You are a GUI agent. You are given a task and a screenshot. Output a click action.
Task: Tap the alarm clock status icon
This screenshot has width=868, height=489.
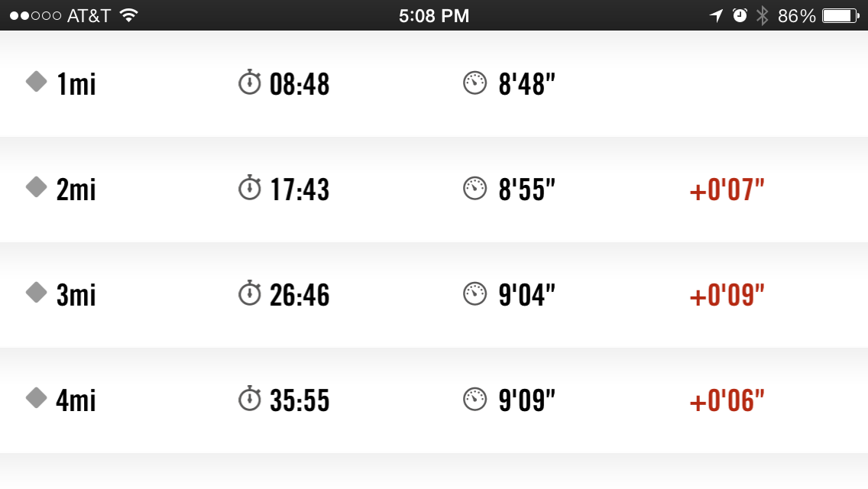tap(740, 15)
